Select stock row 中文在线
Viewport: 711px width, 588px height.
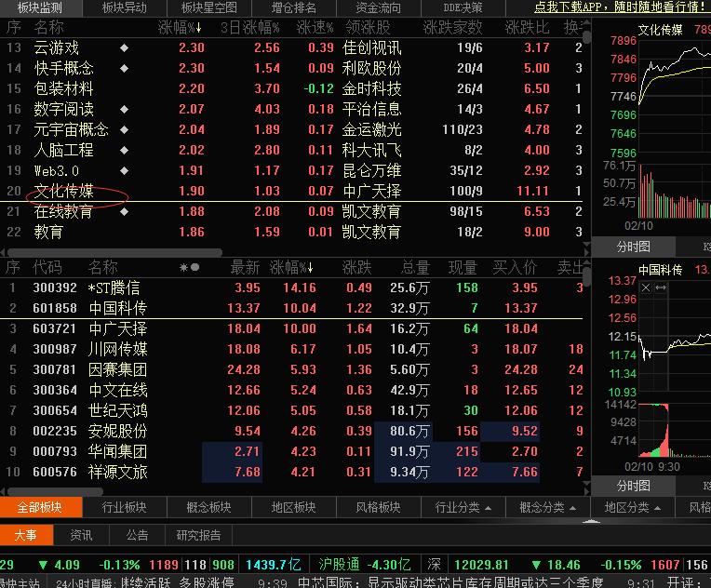coord(291,390)
